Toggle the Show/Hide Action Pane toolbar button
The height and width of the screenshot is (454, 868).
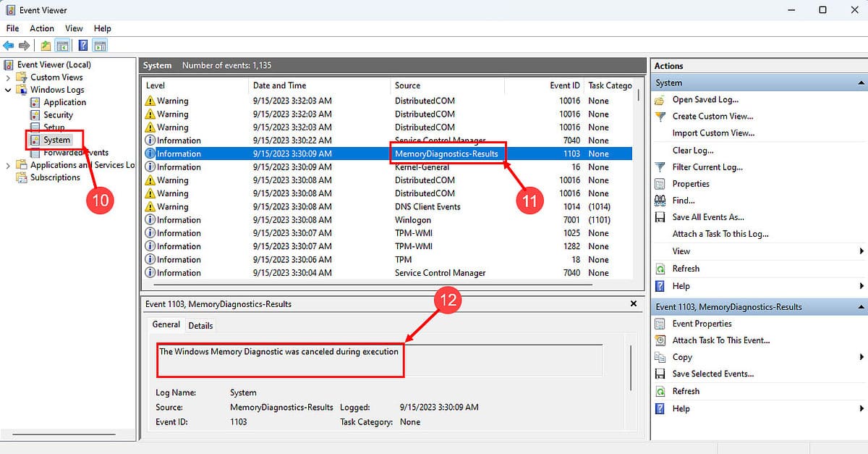pos(100,45)
